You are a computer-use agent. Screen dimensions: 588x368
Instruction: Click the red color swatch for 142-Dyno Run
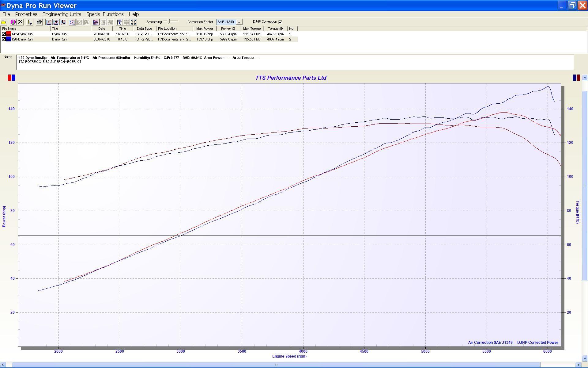pyautogui.click(x=9, y=34)
